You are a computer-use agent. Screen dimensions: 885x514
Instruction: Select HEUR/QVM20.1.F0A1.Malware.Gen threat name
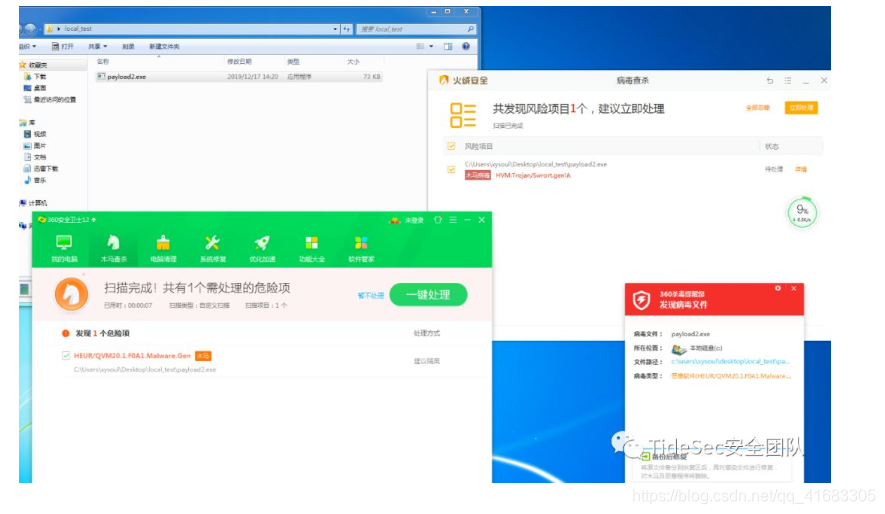click(x=132, y=355)
